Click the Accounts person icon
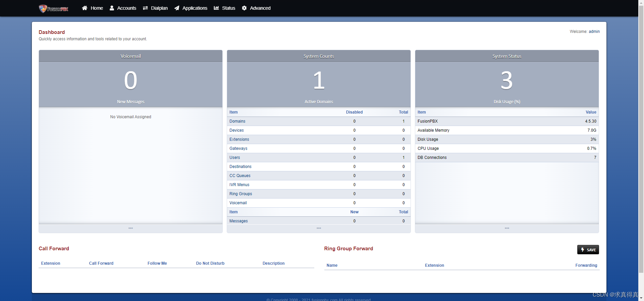The height and width of the screenshot is (301, 644). coord(112,8)
